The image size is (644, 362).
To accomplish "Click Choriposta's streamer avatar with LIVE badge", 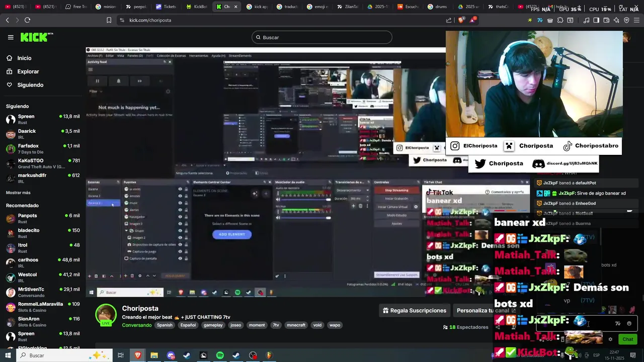I will click(106, 315).
